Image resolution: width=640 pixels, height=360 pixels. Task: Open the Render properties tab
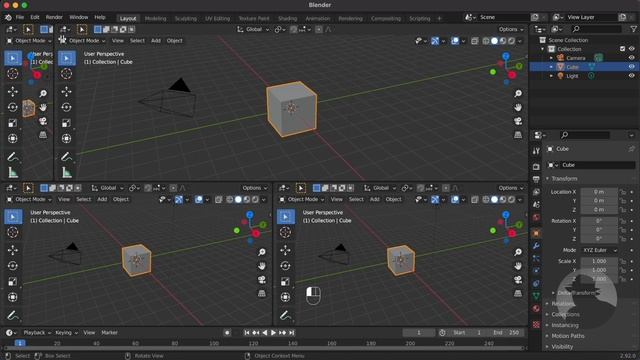click(x=536, y=167)
